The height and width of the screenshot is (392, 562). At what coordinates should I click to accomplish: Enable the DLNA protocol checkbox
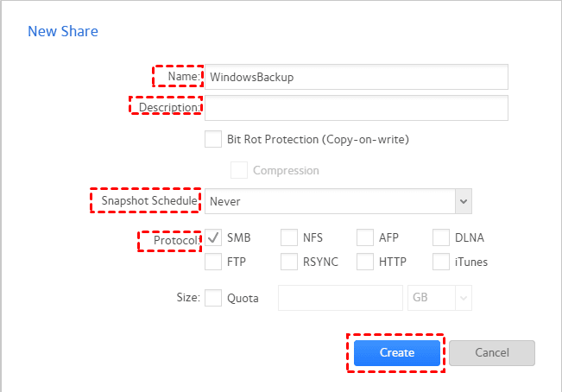coord(441,237)
